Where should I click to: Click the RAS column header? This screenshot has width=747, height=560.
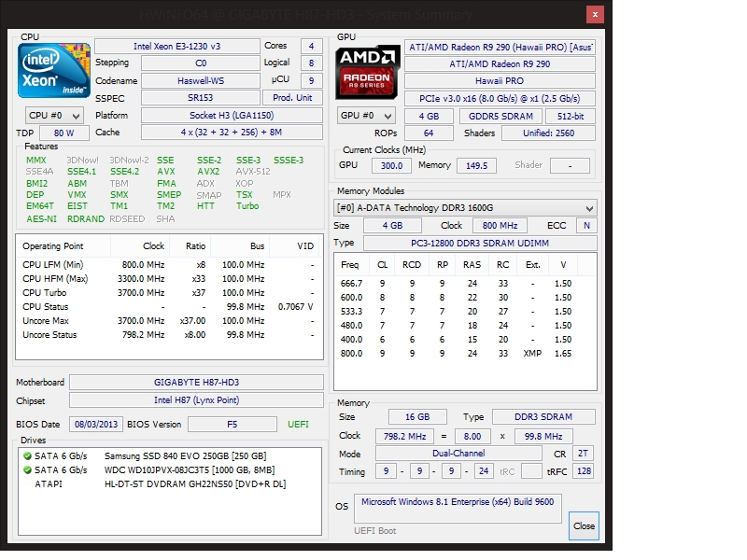472,265
